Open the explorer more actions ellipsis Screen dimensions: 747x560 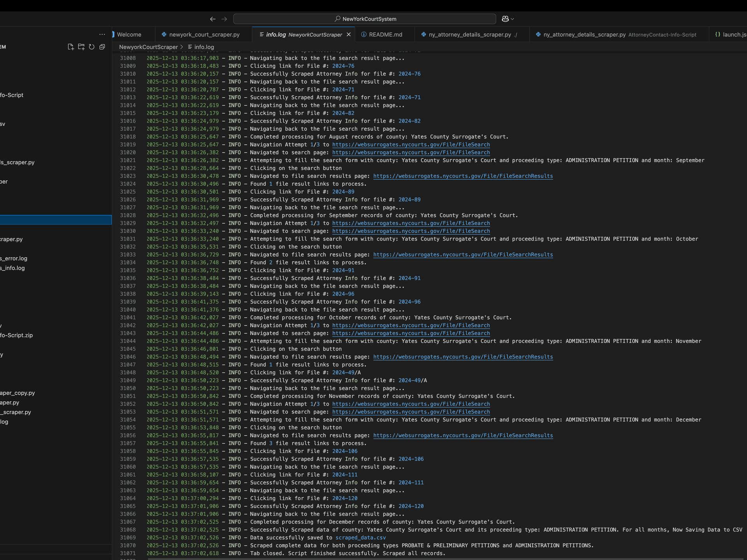[102, 34]
